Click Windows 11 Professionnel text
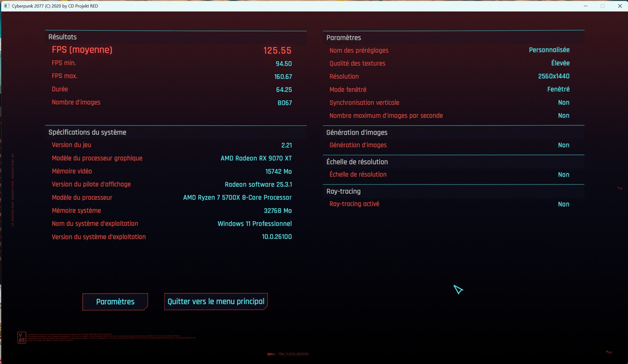This screenshot has height=364, width=628. 255,224
